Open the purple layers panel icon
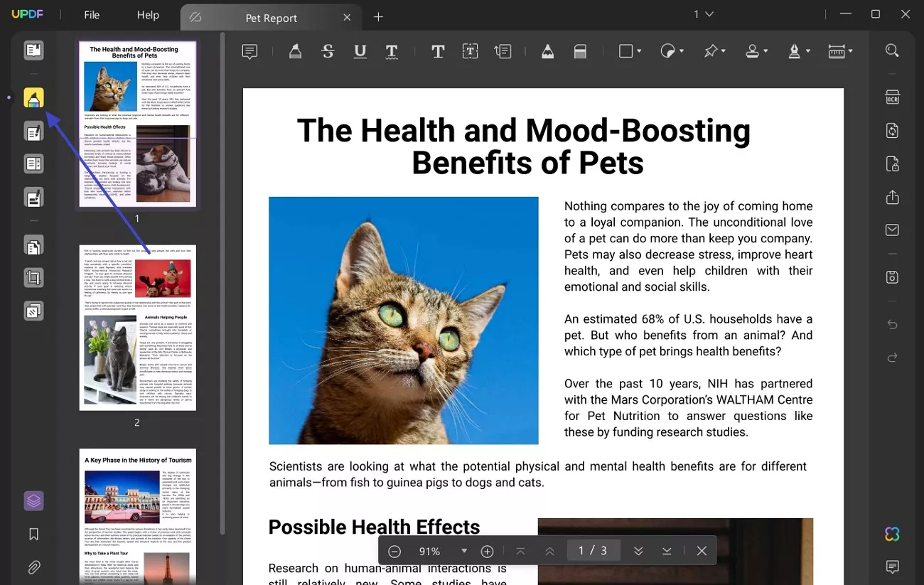 (33, 501)
